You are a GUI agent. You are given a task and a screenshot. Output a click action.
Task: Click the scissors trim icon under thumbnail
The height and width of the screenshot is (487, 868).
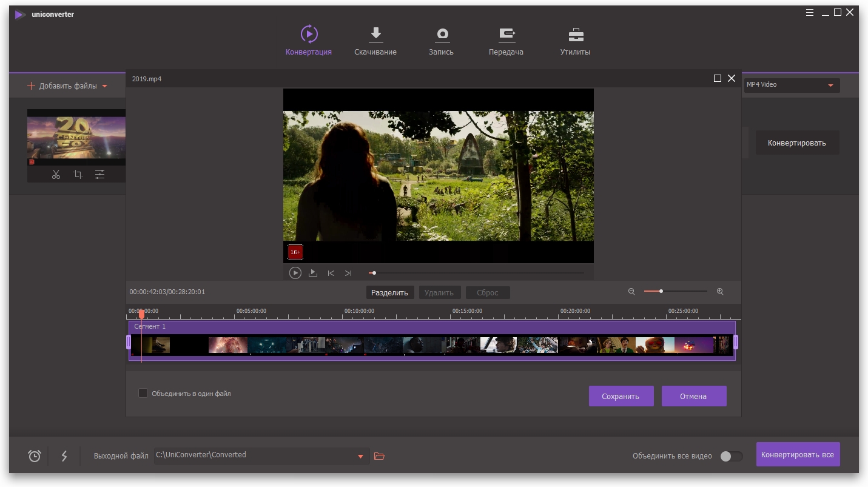pos(56,175)
